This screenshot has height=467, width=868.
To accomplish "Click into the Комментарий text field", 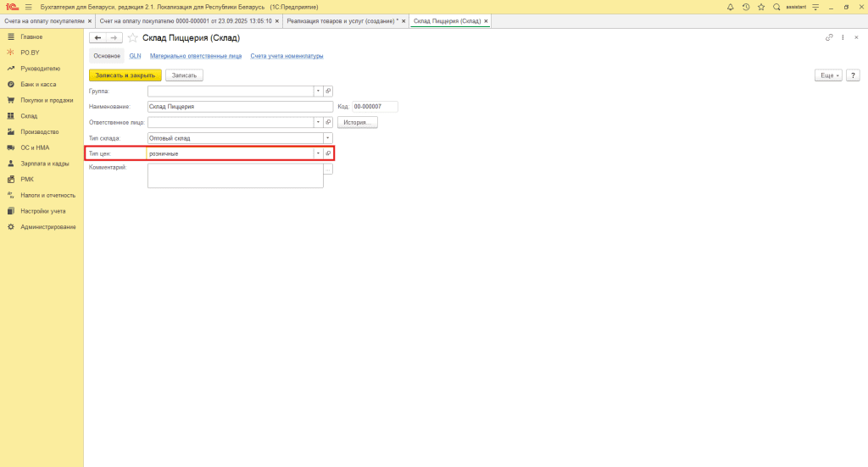I will coord(235,175).
